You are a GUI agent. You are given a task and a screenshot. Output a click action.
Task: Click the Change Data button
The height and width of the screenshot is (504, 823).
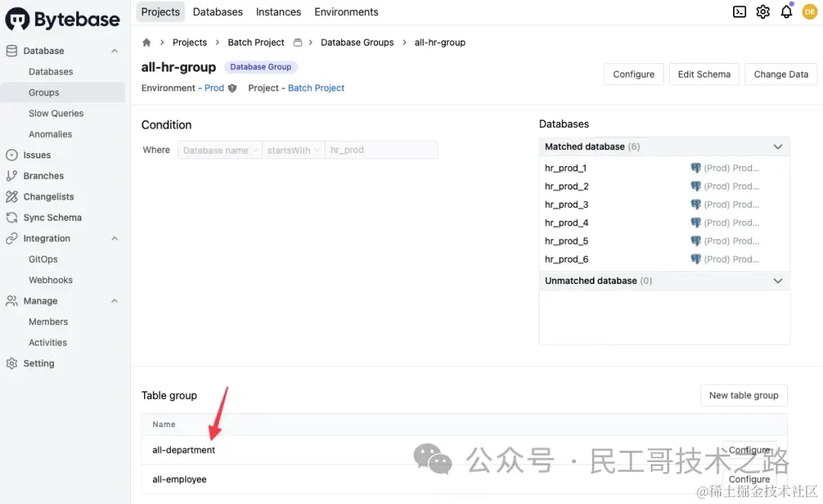(781, 75)
